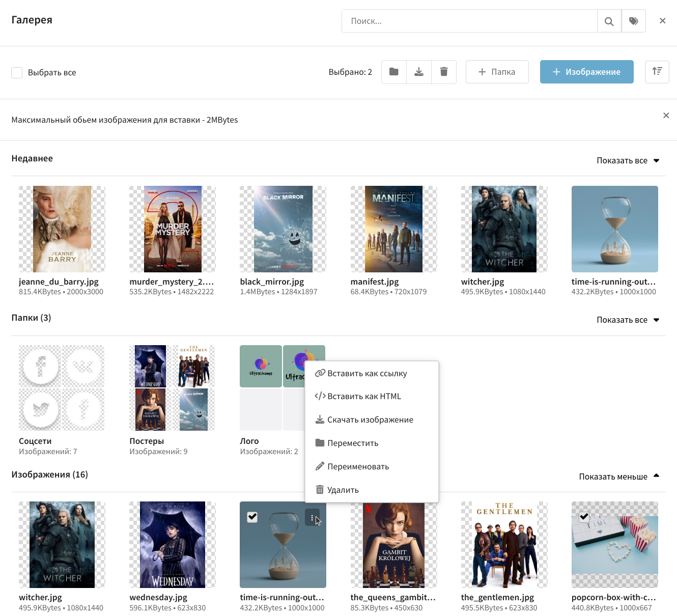Open the Постеры folder
This screenshot has width=677, height=616.
tap(173, 388)
